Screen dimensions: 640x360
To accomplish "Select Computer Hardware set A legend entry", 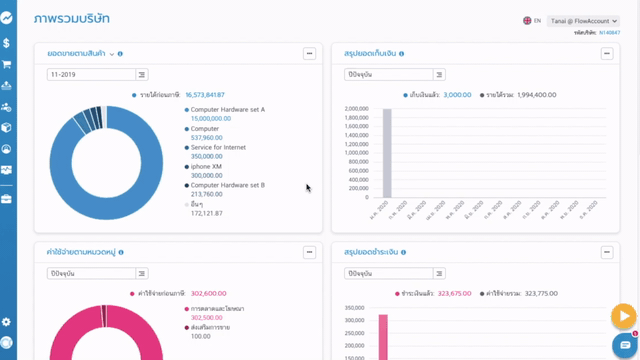I will click(x=228, y=109).
